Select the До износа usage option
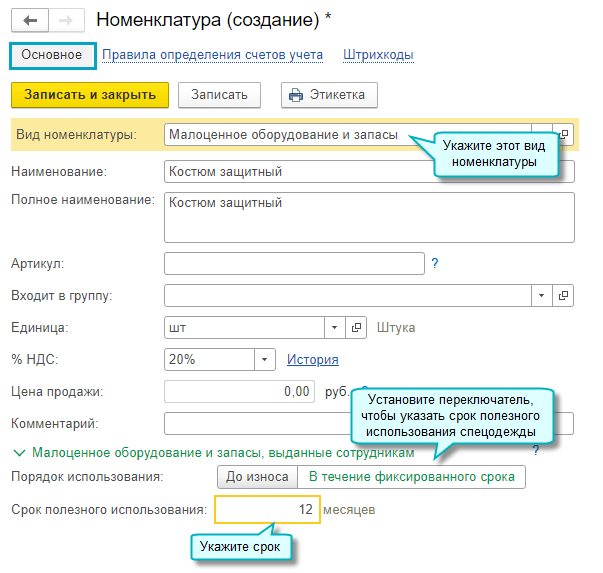 (257, 477)
